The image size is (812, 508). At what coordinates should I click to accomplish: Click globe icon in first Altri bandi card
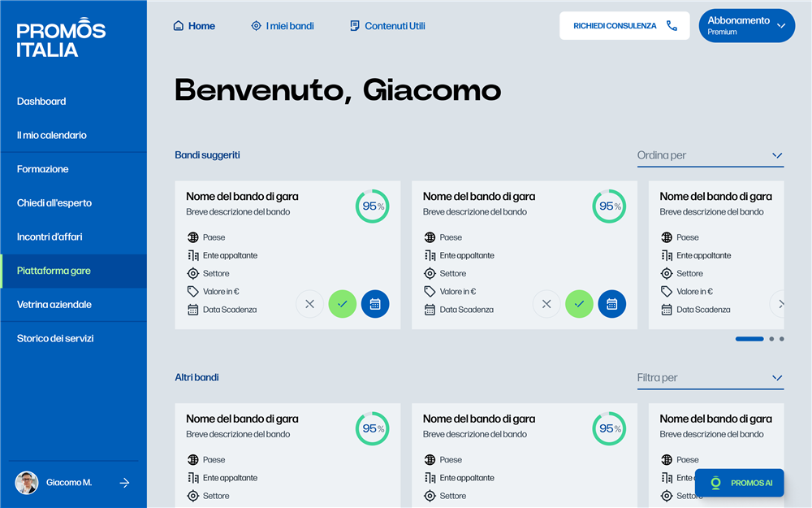tap(192, 460)
